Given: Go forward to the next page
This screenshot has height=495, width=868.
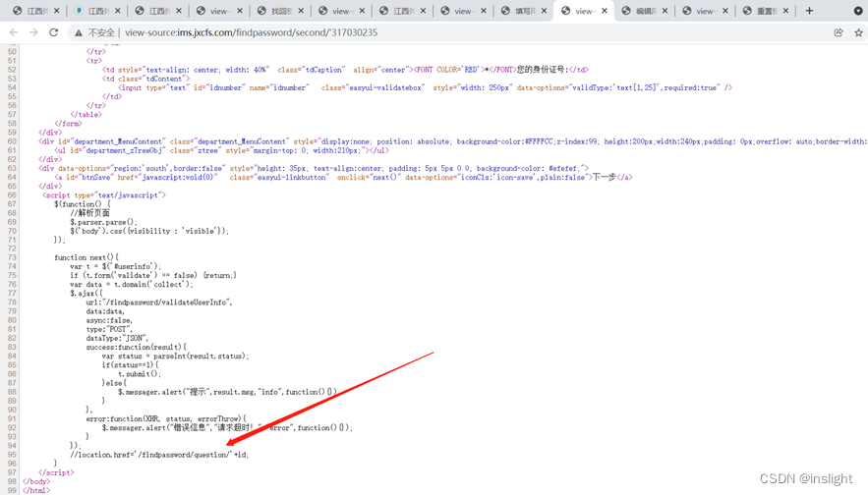Looking at the screenshot, I should (x=33, y=32).
